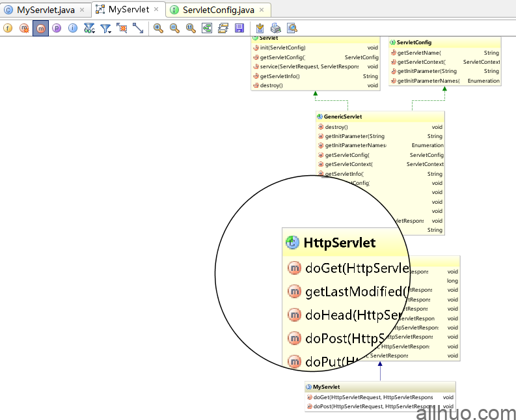The width and height of the screenshot is (516, 420).
Task: Turn off the active Methods toggle
Action: pos(40,28)
